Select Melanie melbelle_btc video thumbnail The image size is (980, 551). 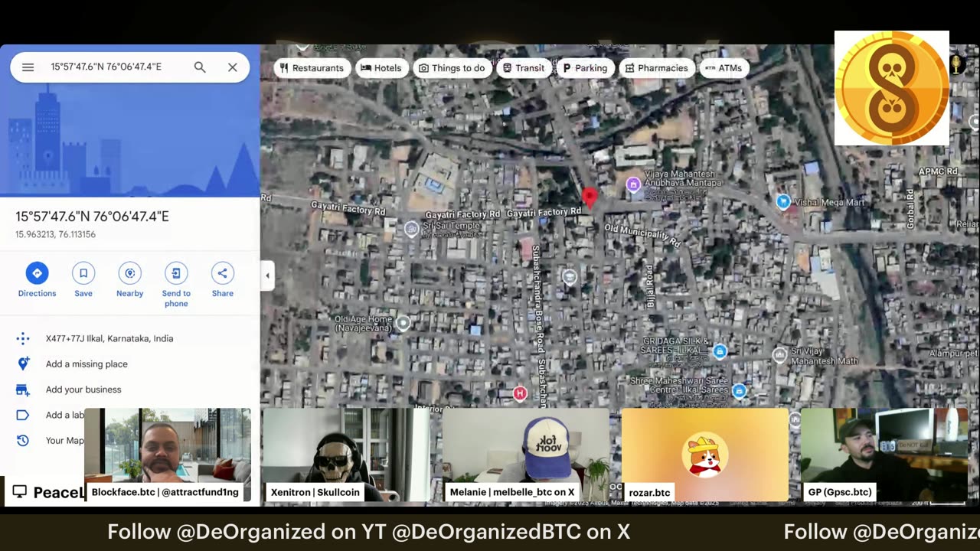(526, 455)
